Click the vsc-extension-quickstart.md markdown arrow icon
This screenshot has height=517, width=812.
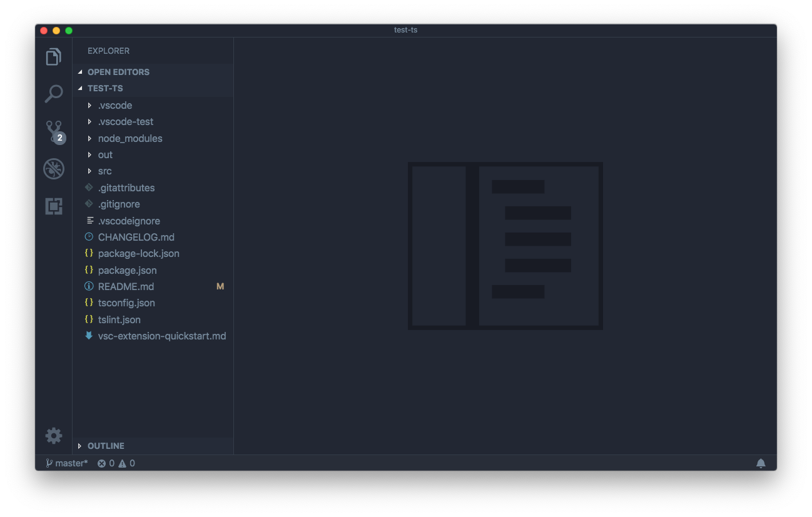pos(89,336)
